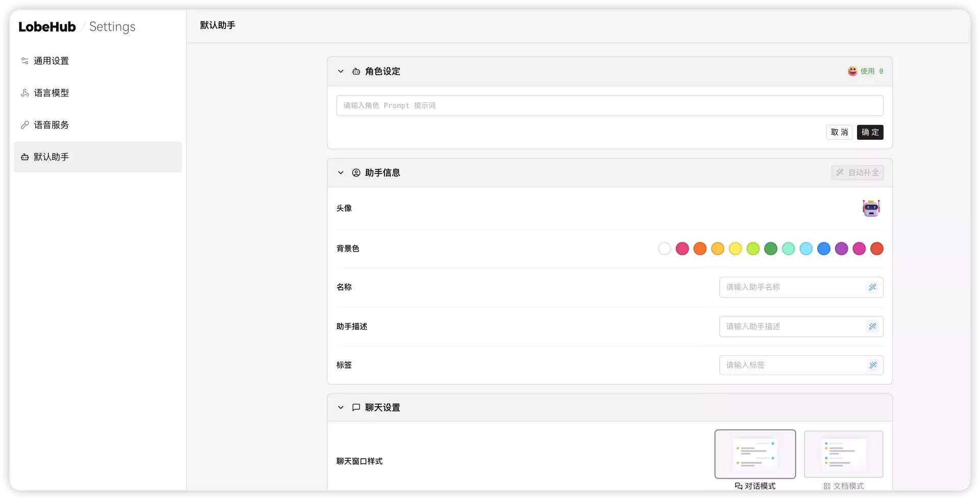
Task: Pick the blue background color swatch
Action: (824, 249)
